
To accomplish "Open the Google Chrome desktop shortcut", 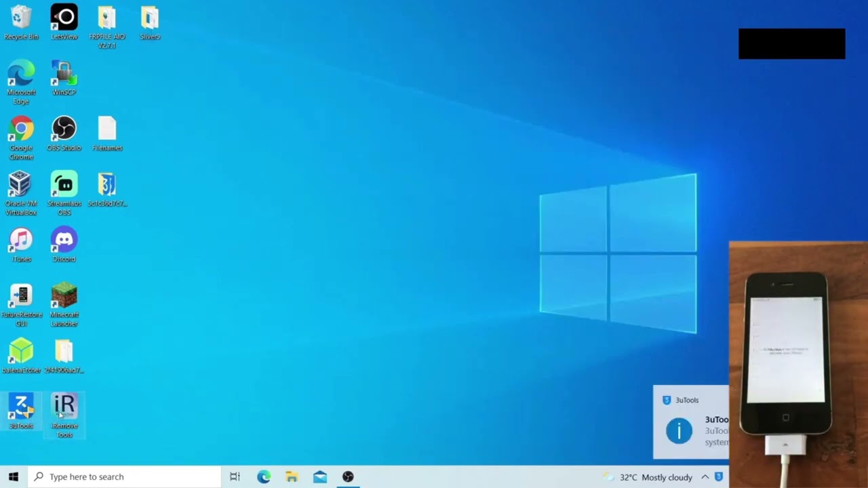I will point(21,138).
